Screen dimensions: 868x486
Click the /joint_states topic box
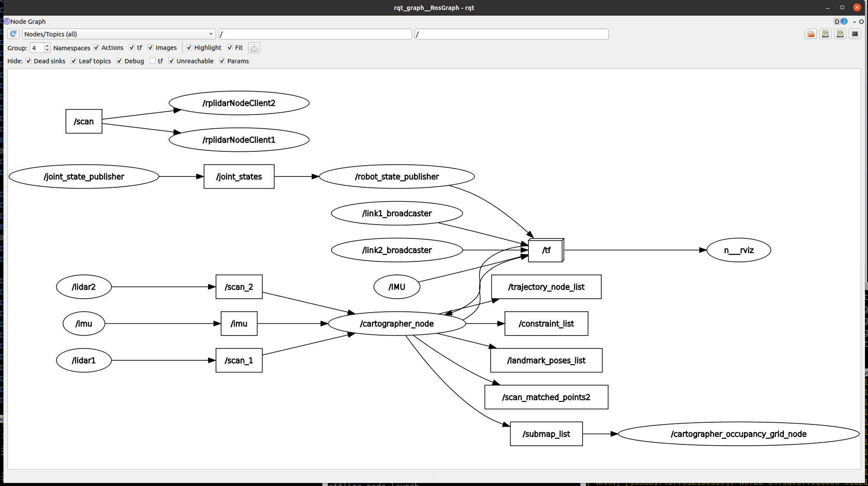click(239, 176)
